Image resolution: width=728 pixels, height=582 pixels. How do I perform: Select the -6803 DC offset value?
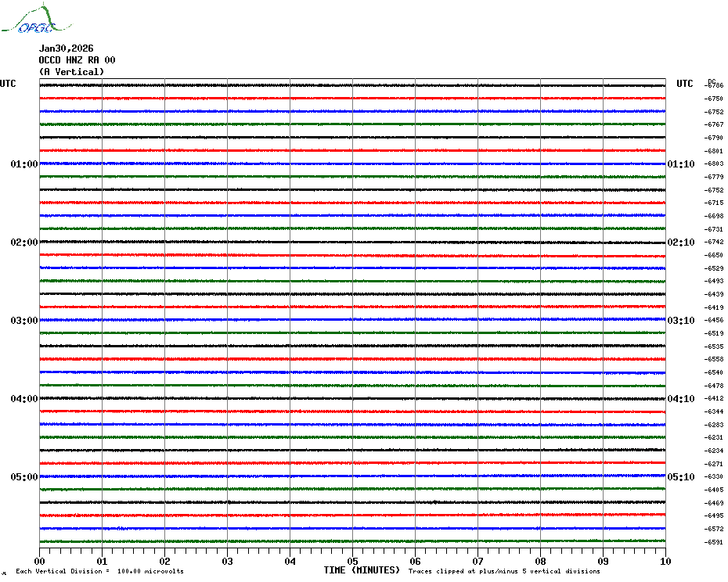[714, 163]
